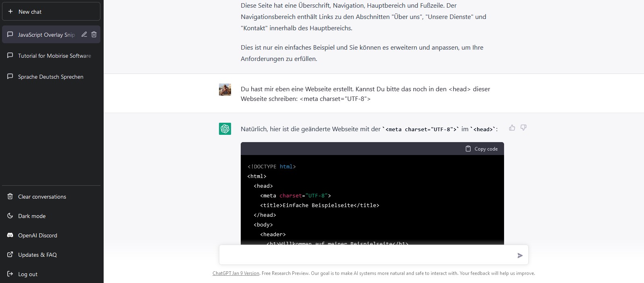This screenshot has width=644, height=283.
Task: Open Updates & FAQ
Action: (51, 255)
